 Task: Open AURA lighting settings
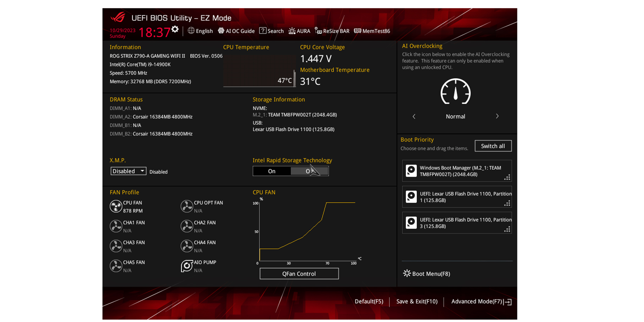coord(299,31)
